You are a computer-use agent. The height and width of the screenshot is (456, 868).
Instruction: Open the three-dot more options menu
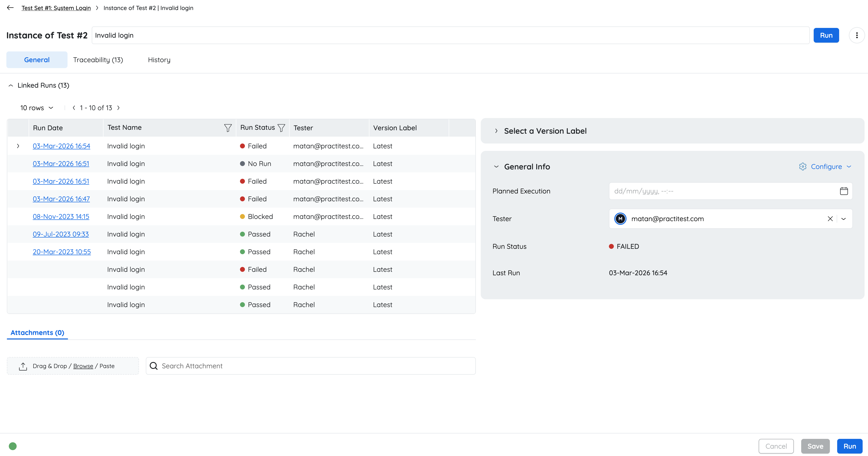click(x=857, y=36)
